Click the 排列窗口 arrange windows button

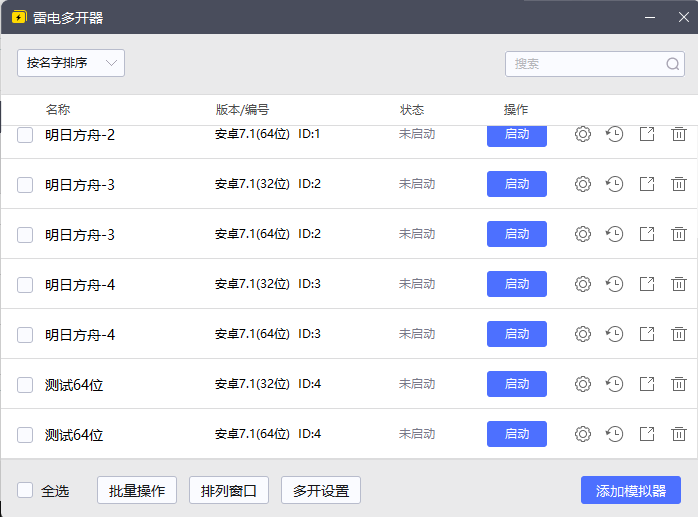coord(229,490)
